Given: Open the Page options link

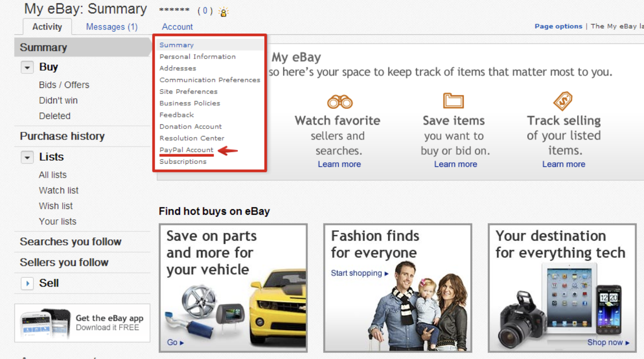Looking at the screenshot, I should (x=558, y=26).
